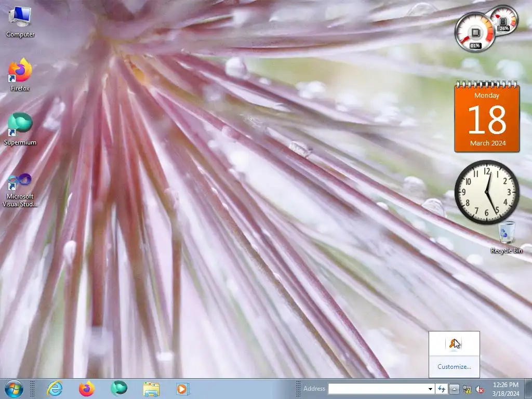Select the Firefox desktop shortcut

20,75
